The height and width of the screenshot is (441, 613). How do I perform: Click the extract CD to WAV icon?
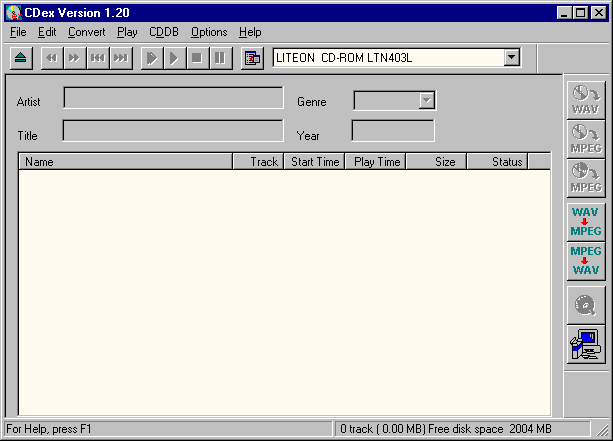[585, 99]
